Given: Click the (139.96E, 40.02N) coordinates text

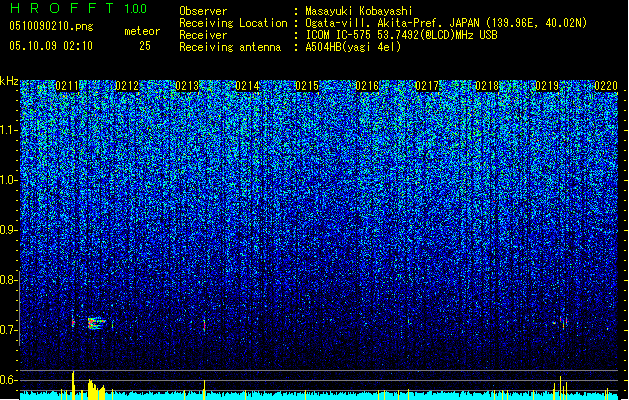Looking at the screenshot, I should point(536,23).
